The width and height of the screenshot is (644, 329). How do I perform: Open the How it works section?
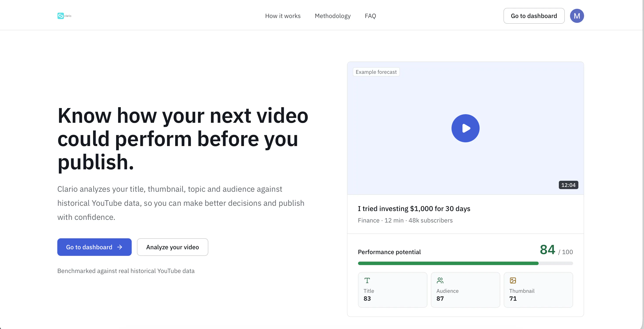(x=283, y=16)
